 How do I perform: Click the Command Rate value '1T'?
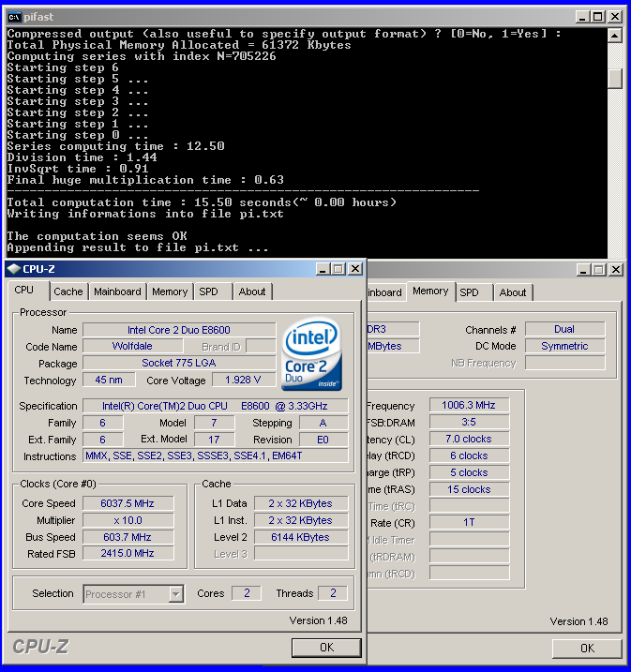(469, 522)
